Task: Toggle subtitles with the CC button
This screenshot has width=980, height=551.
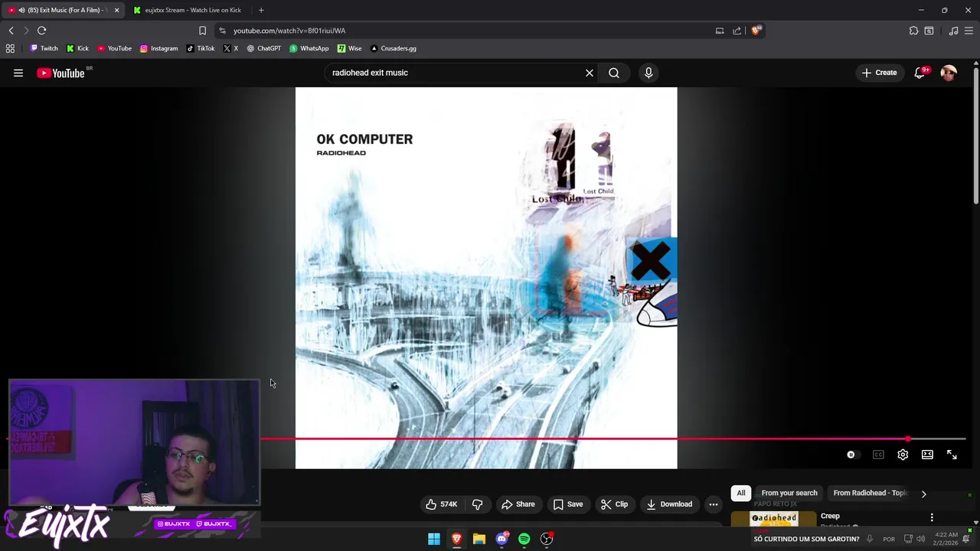Action: 878,455
